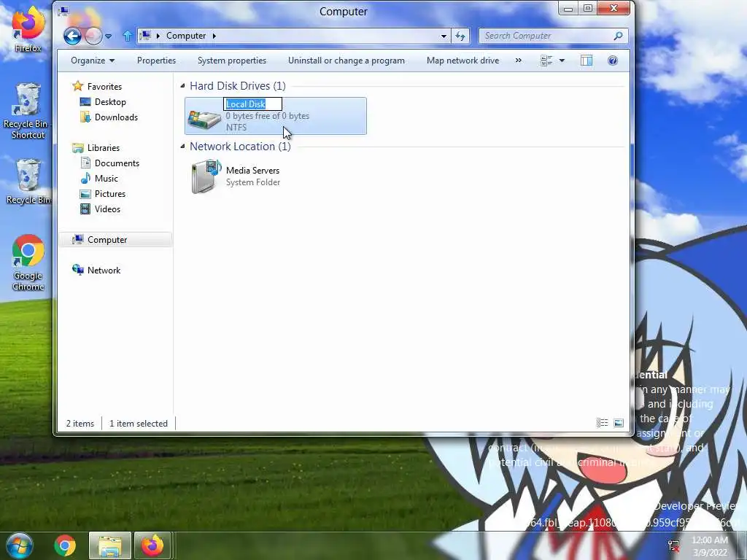Open the Documents library
747x560 pixels.
(x=117, y=163)
